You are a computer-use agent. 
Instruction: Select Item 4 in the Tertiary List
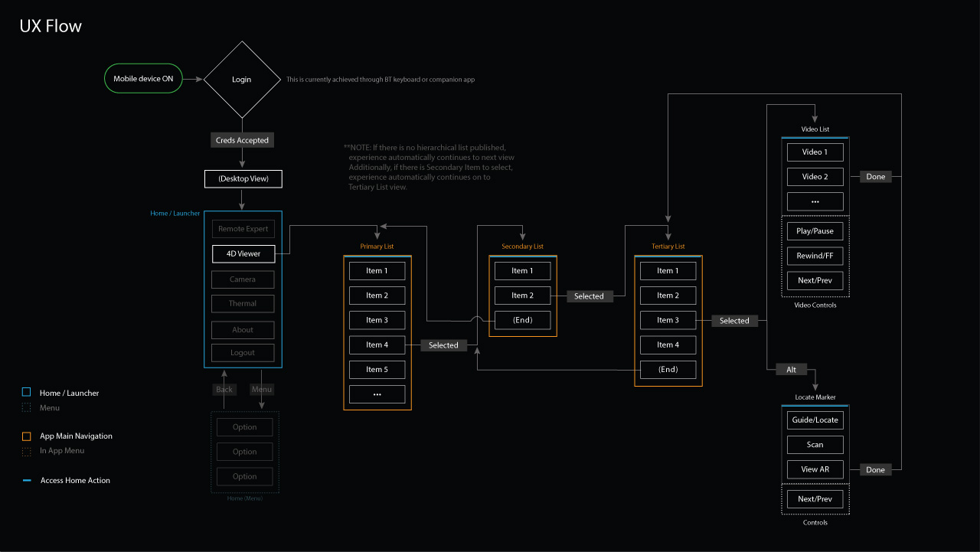(x=668, y=345)
